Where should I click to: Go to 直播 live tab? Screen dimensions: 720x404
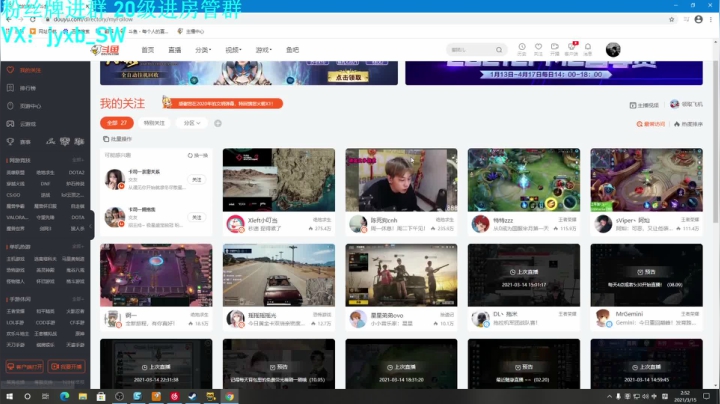174,50
